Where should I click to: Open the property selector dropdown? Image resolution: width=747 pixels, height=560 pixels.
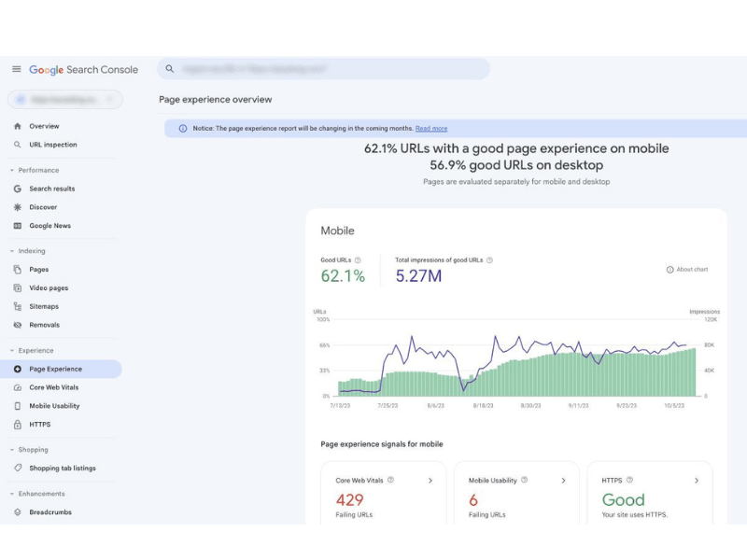coord(65,99)
